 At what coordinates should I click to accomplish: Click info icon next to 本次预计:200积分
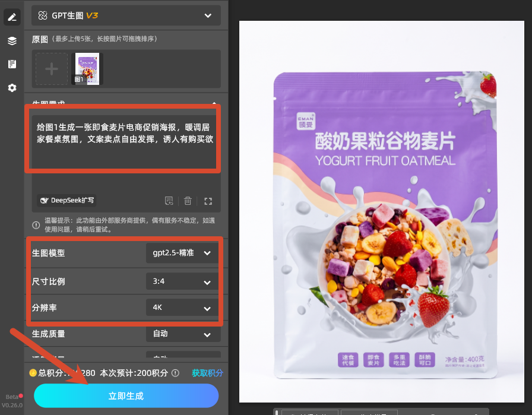(175, 373)
